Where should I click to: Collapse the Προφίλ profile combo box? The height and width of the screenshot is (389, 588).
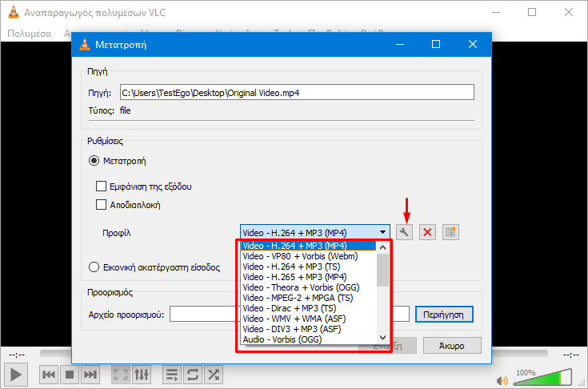[314, 232]
